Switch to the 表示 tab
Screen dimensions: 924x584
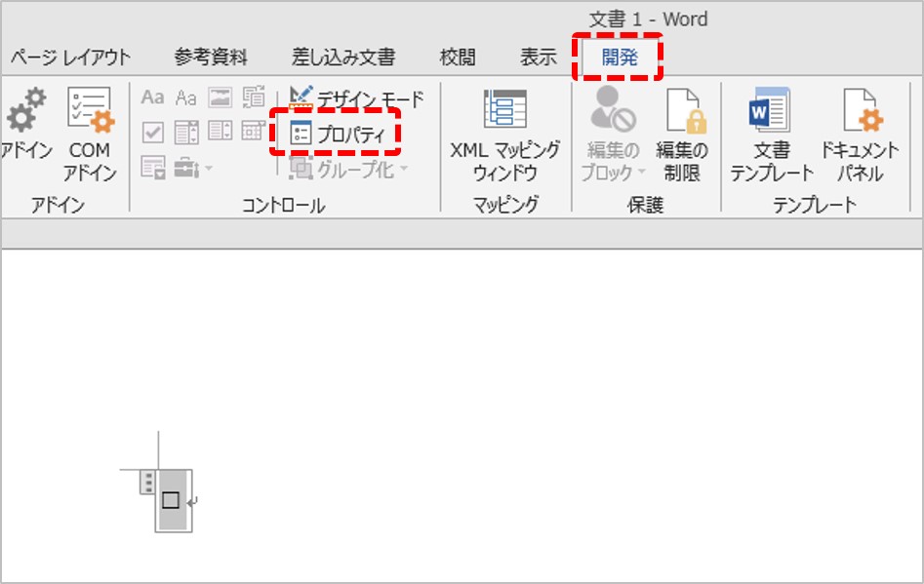(x=538, y=58)
